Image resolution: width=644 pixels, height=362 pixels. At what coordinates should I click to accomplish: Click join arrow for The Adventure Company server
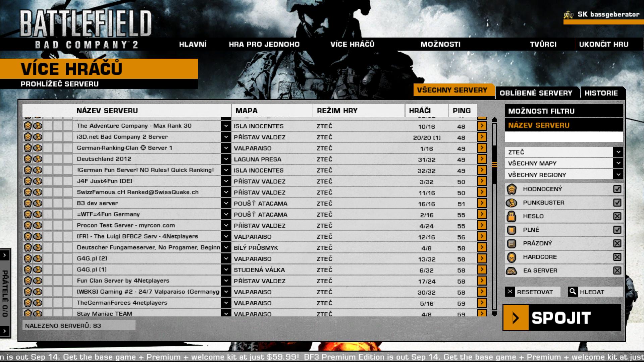pos(482,126)
